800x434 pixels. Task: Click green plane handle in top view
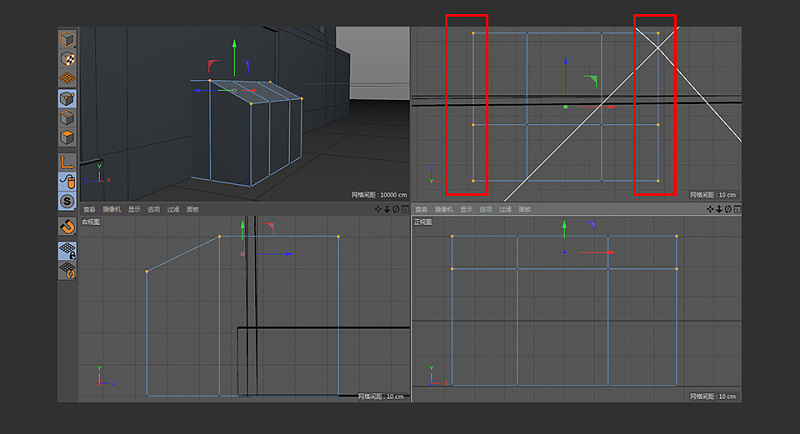point(592,81)
